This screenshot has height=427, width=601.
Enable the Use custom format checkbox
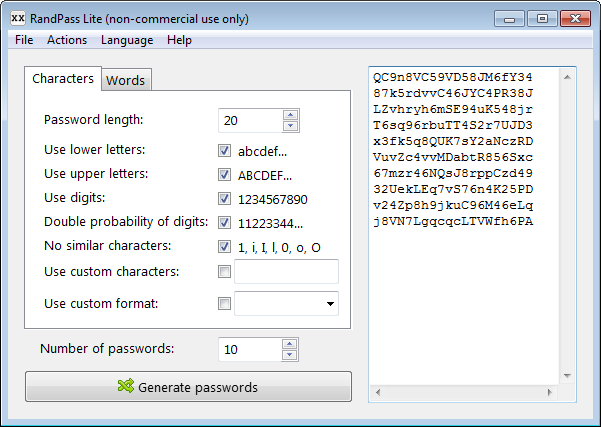tap(224, 303)
